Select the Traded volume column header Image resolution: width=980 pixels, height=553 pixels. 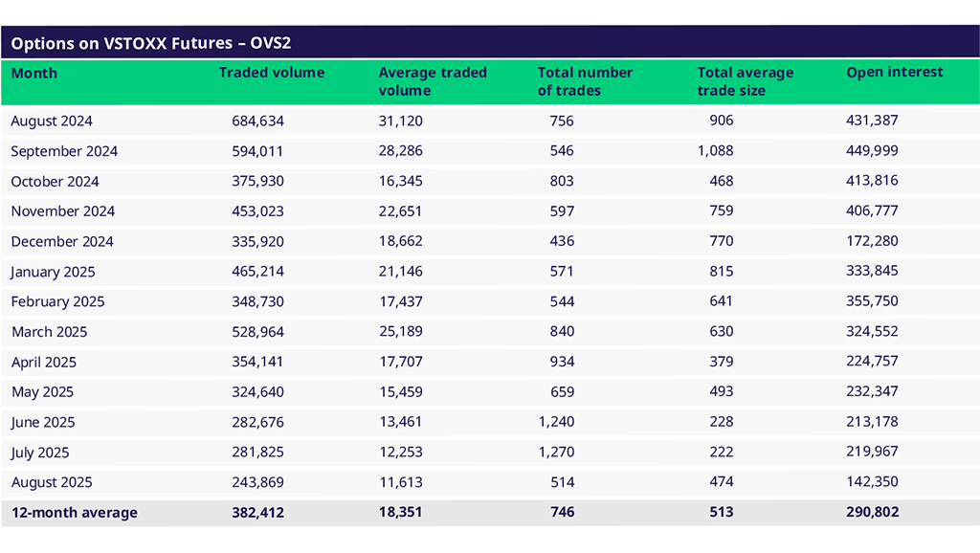coord(272,73)
